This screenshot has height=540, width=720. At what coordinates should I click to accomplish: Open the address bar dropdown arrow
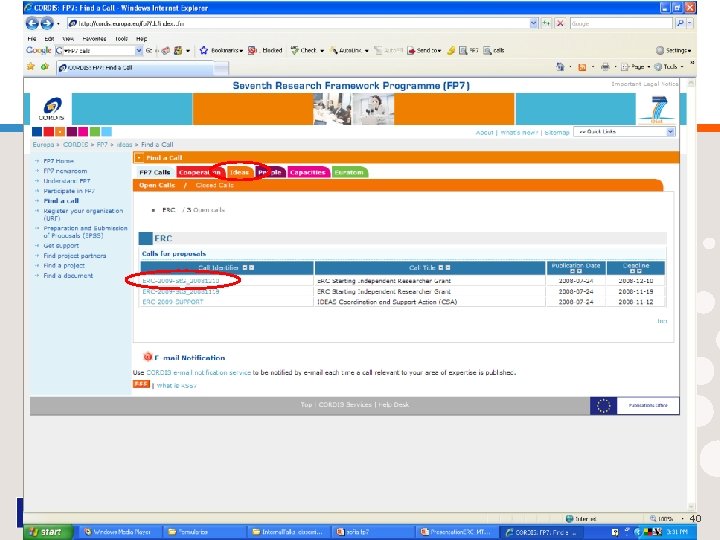click(x=533, y=23)
